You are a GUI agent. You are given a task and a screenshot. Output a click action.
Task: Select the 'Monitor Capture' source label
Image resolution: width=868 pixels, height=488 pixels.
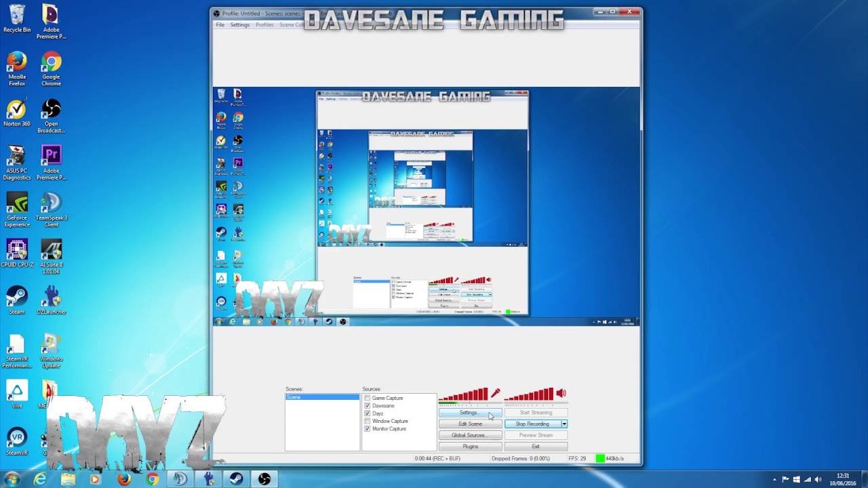(389, 429)
